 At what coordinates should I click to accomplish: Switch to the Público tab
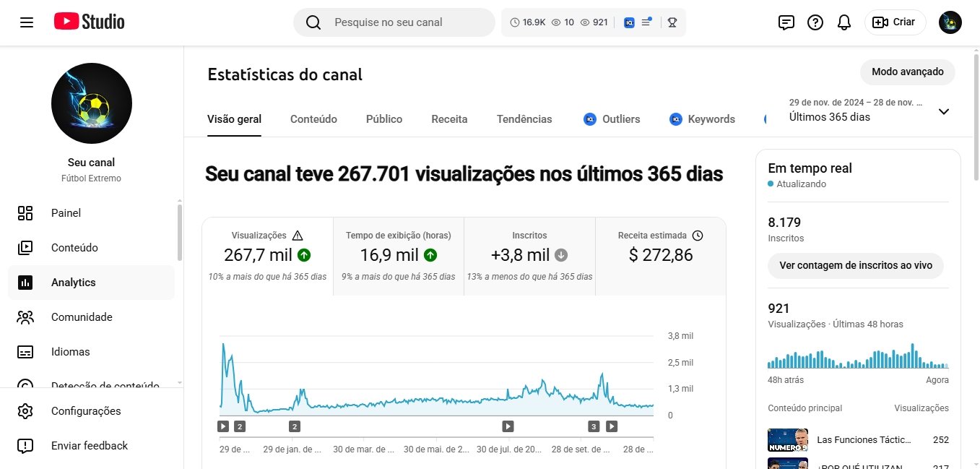coord(384,119)
